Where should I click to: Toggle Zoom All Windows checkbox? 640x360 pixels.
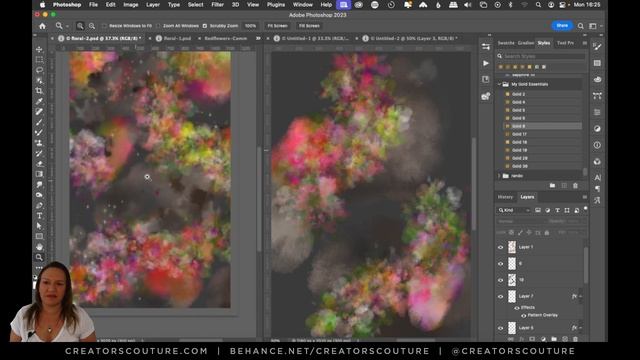click(x=158, y=26)
